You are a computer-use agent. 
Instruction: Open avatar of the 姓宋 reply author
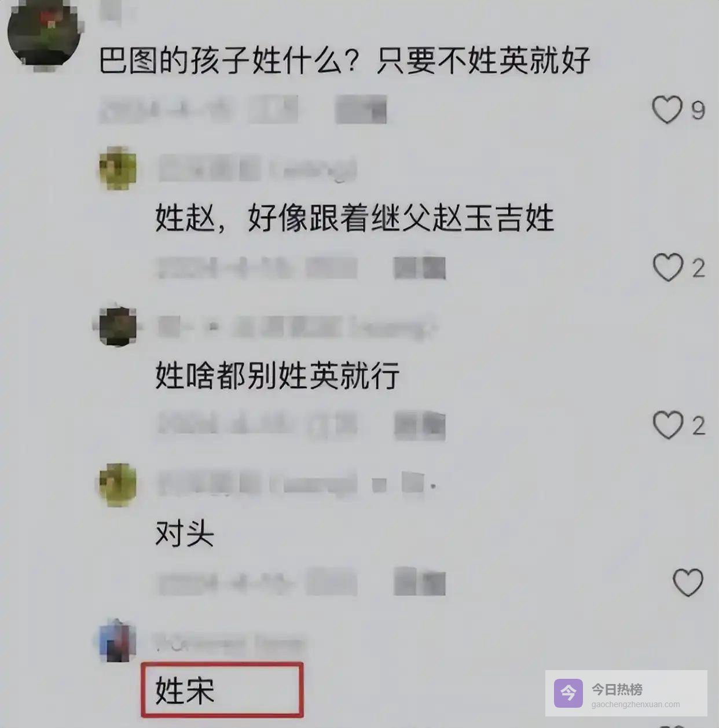tap(118, 641)
